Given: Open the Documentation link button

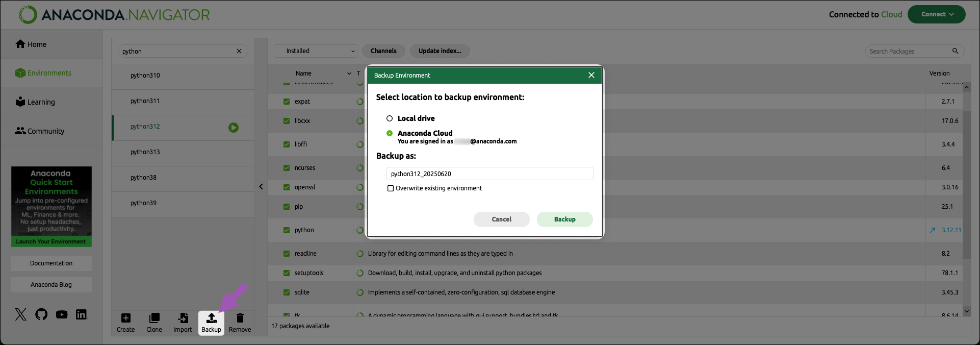Looking at the screenshot, I should tap(51, 263).
